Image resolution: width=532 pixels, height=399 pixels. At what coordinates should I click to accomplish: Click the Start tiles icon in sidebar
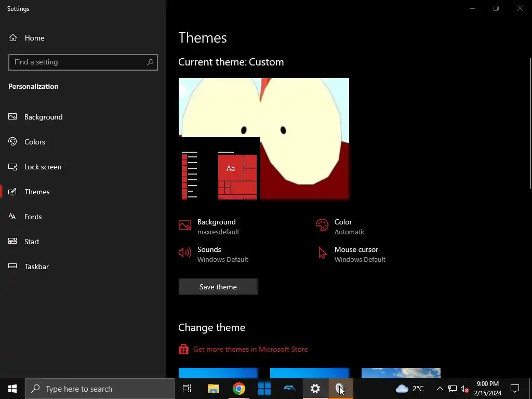(x=12, y=241)
